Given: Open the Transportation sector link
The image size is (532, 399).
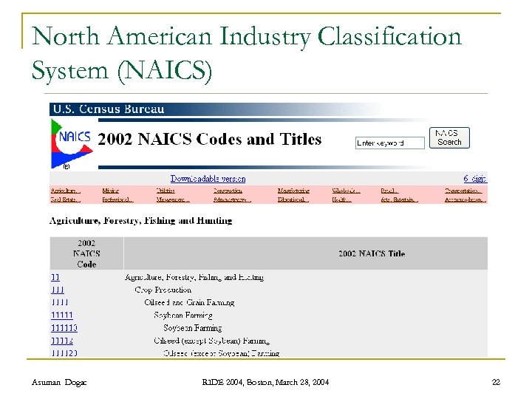Looking at the screenshot, I should pyautogui.click(x=463, y=191).
